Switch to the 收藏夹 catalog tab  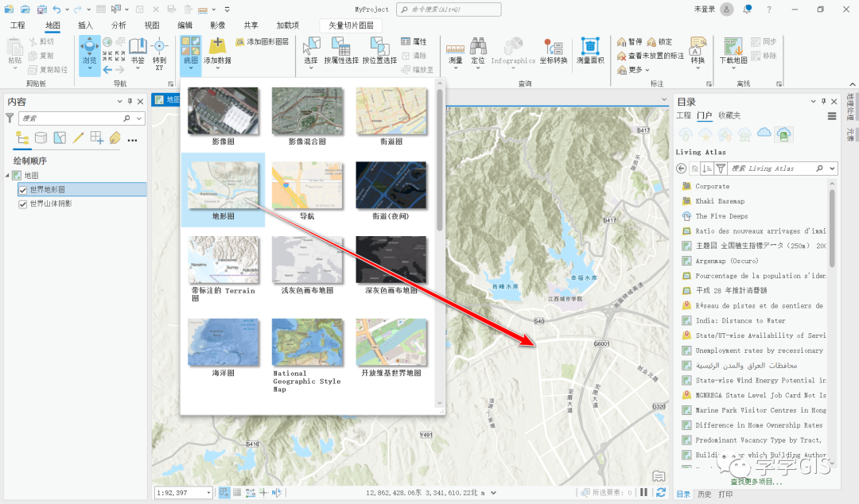pos(729,115)
